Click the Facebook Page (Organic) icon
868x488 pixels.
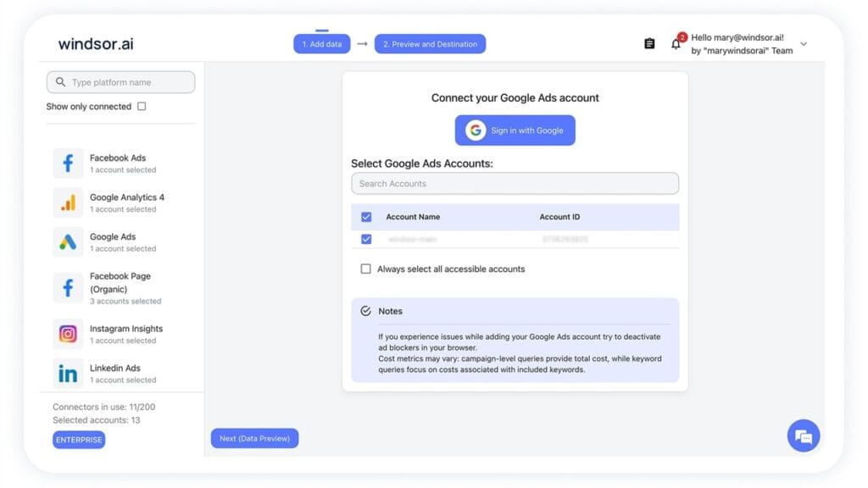pos(68,288)
